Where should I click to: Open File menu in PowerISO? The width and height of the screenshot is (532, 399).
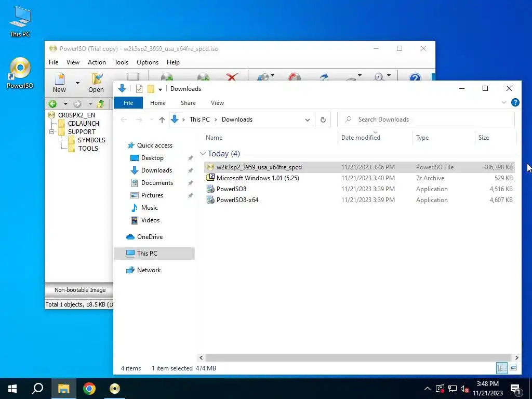coord(54,62)
